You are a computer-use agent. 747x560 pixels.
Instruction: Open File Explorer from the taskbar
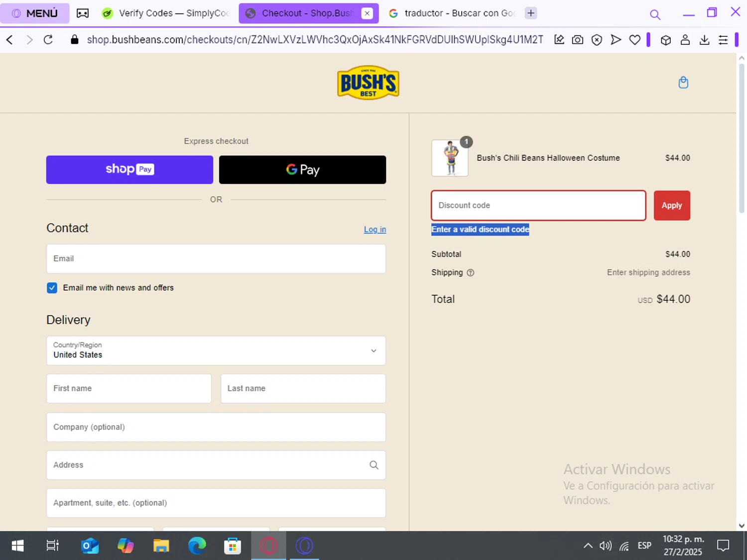coord(161,546)
